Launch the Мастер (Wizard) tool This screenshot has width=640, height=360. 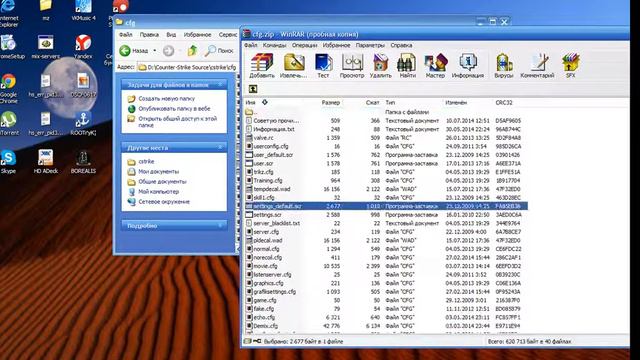436,65
